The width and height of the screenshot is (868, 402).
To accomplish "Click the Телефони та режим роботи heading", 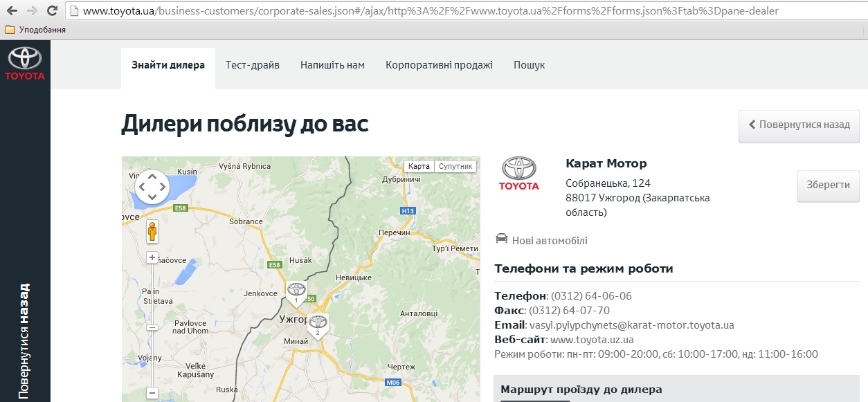I will [584, 268].
